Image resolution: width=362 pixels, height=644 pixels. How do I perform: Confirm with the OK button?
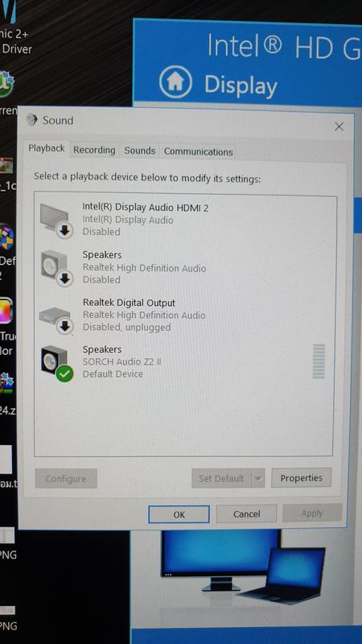[179, 514]
